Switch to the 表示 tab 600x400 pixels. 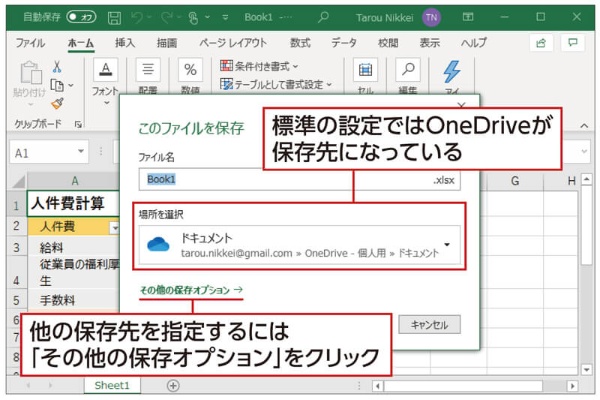click(430, 43)
